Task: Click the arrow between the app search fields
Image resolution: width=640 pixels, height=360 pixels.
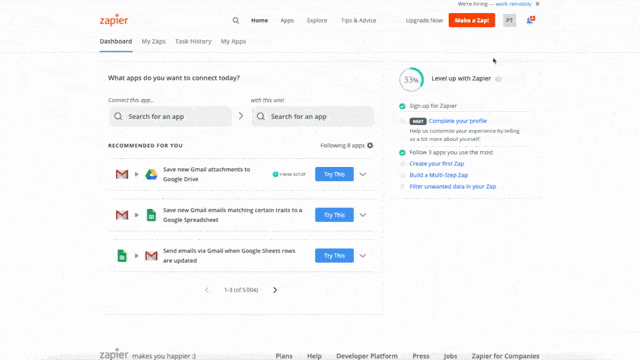Action: pos(241,116)
